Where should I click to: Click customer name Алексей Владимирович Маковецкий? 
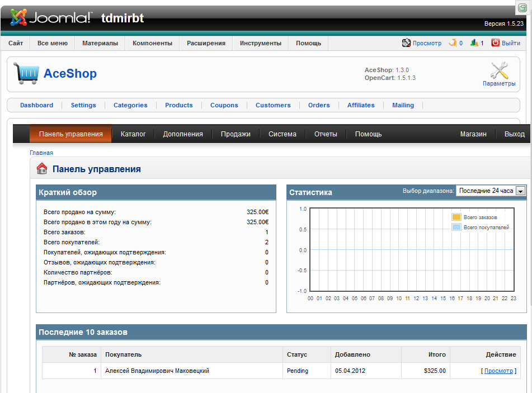point(157,371)
